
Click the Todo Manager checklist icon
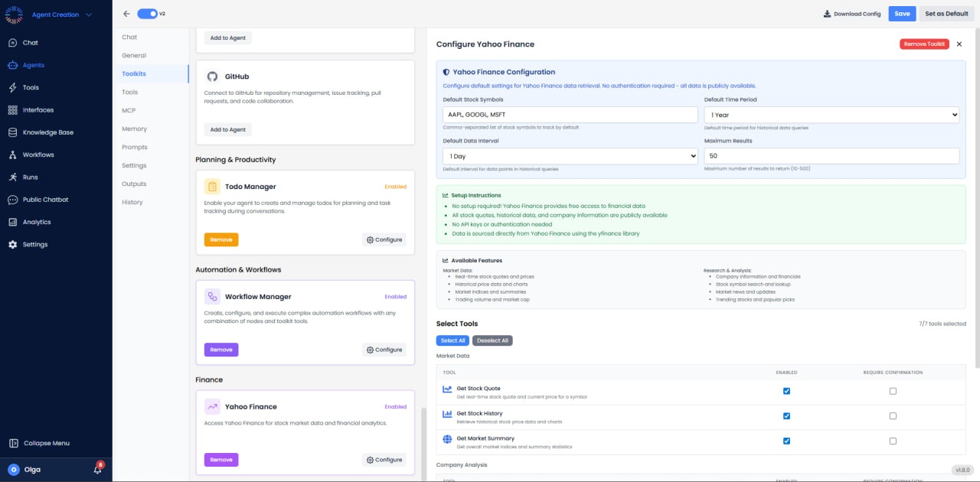212,187
